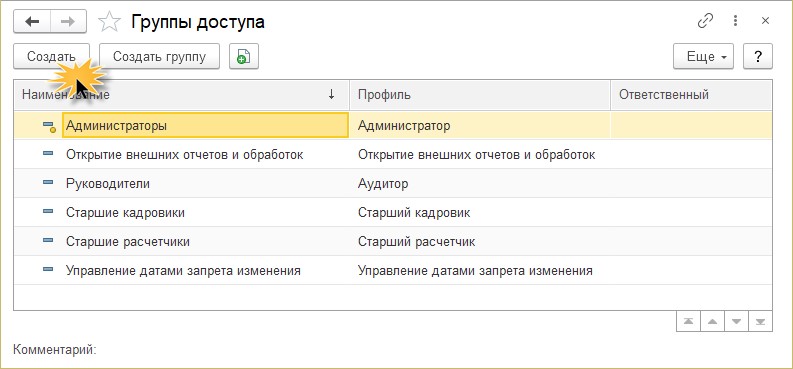Select the Старшие кадровики row
The image size is (793, 369).
392,213
